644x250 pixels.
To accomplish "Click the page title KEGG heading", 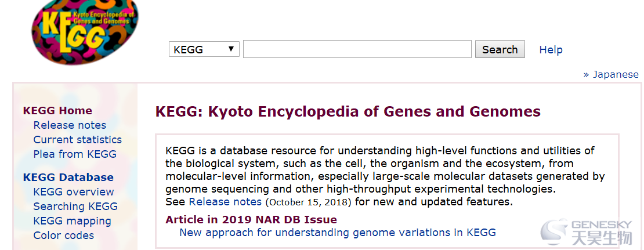I will 348,111.
